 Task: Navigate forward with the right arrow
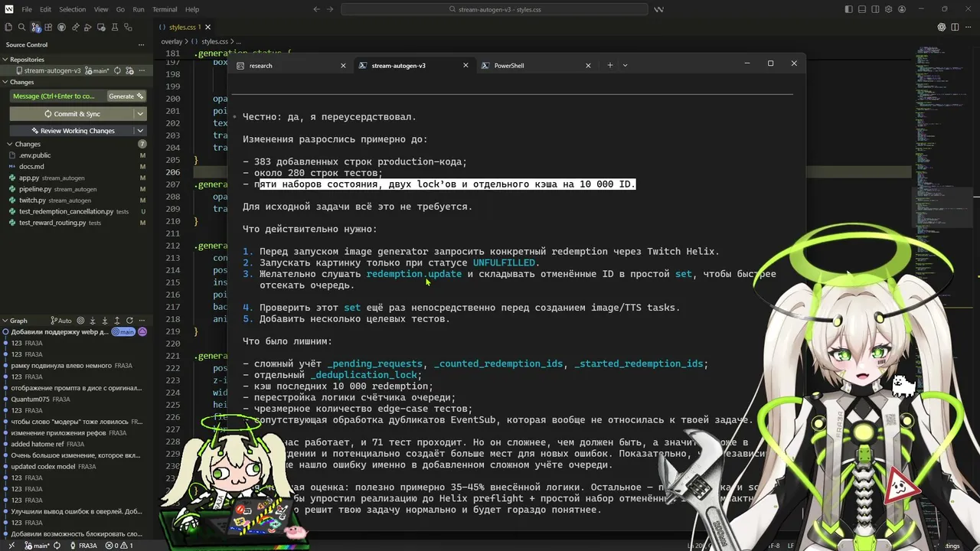331,9
